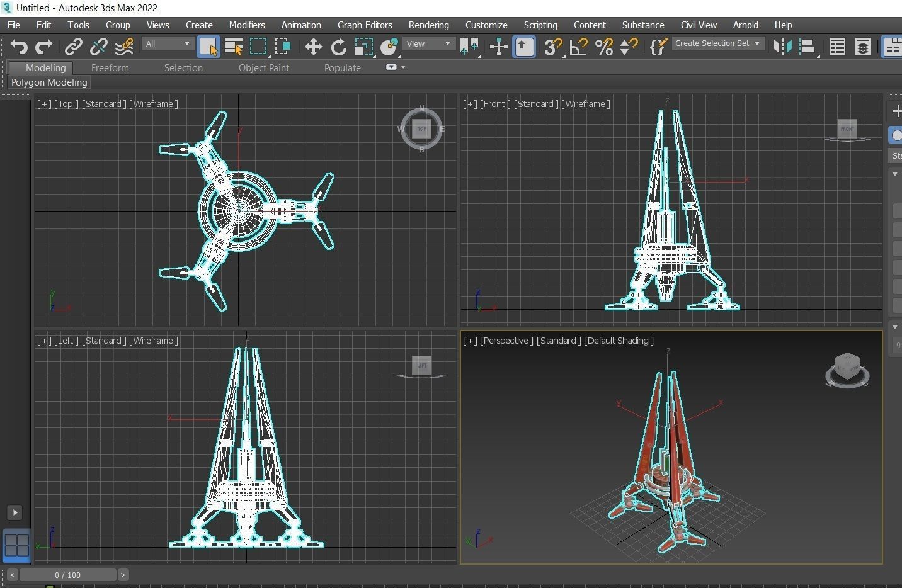902x588 pixels.
Task: Click the [Perspective] viewport label
Action: coord(506,341)
